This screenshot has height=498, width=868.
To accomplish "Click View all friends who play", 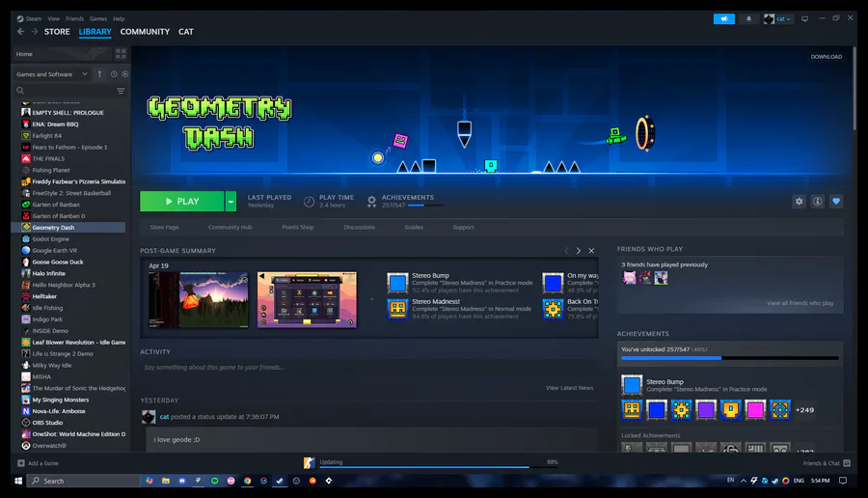I will tap(800, 303).
